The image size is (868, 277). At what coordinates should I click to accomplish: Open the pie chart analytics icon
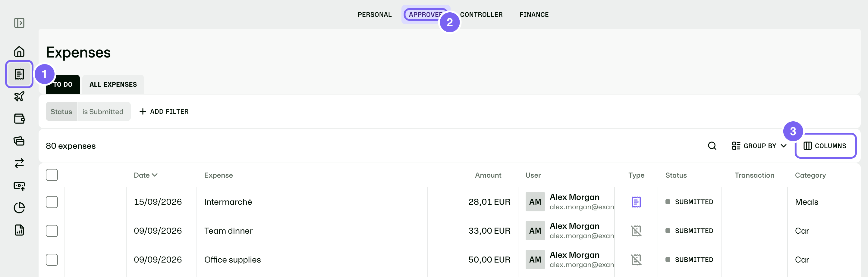[x=19, y=208]
